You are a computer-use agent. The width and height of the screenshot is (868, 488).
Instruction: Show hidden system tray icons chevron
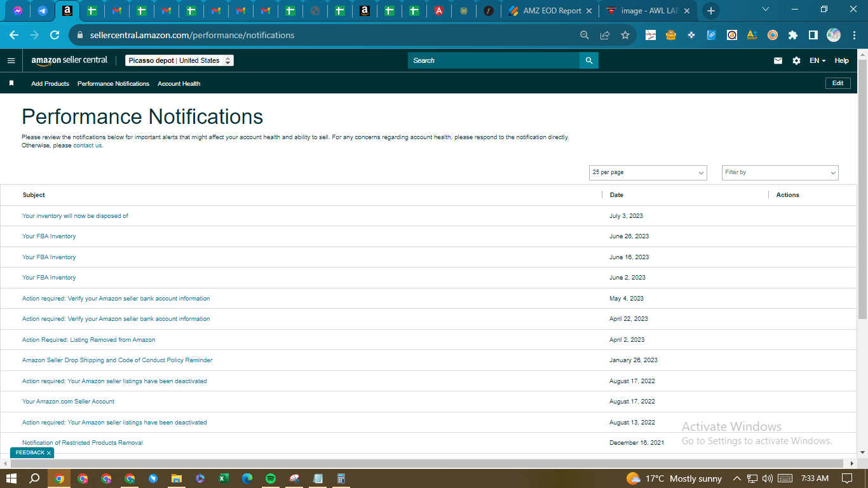tap(737, 478)
